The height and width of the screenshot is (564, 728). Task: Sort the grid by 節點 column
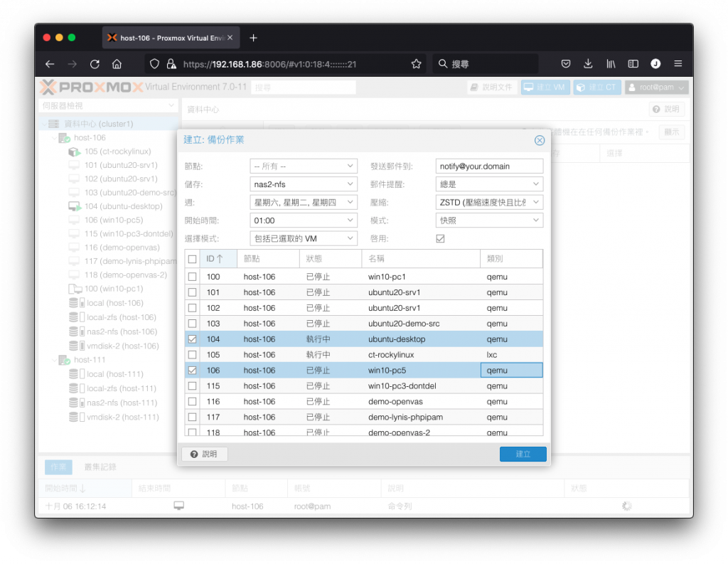pos(268,259)
